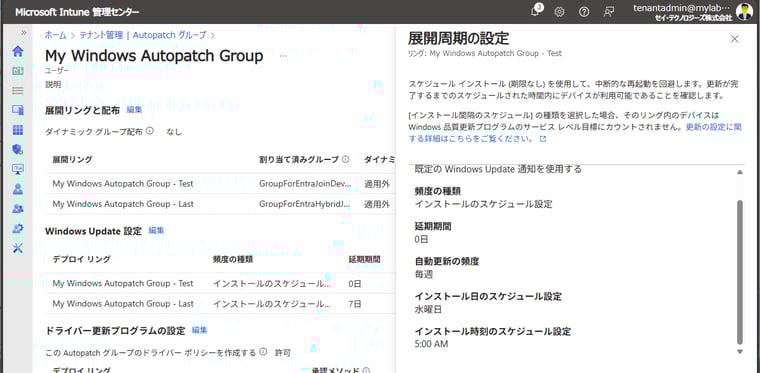The height and width of the screenshot is (373, 760).
Task: Click the 展開リング column header
Action: tap(72, 159)
